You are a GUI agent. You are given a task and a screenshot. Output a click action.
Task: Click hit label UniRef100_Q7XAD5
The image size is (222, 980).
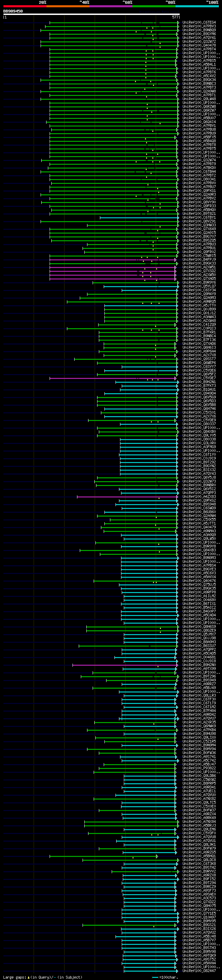click(x=199, y=278)
